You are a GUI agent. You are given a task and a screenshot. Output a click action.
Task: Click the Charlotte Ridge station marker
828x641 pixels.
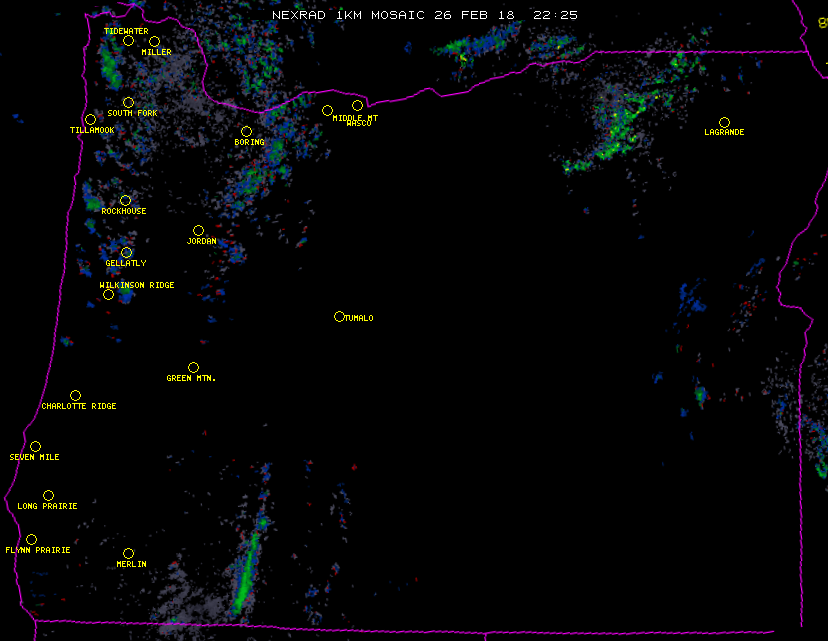pyautogui.click(x=75, y=395)
